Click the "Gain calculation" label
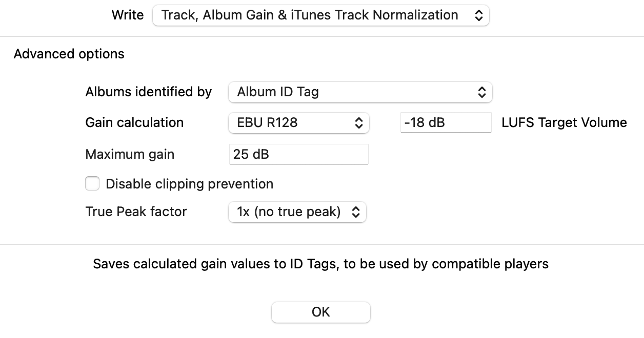This screenshot has width=644, height=338. (x=134, y=123)
